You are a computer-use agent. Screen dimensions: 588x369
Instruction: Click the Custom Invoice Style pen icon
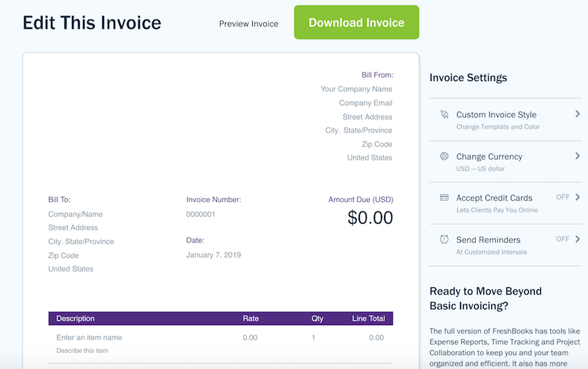(x=444, y=114)
